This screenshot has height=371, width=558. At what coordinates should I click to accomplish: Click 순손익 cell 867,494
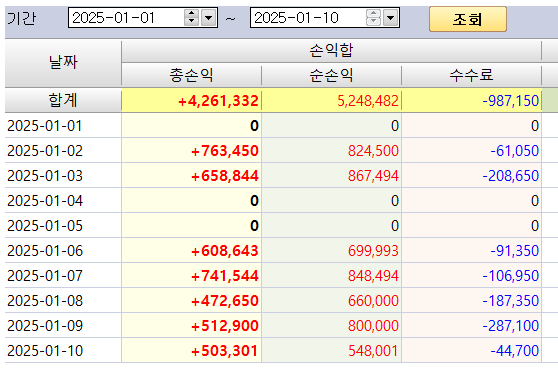coord(331,176)
